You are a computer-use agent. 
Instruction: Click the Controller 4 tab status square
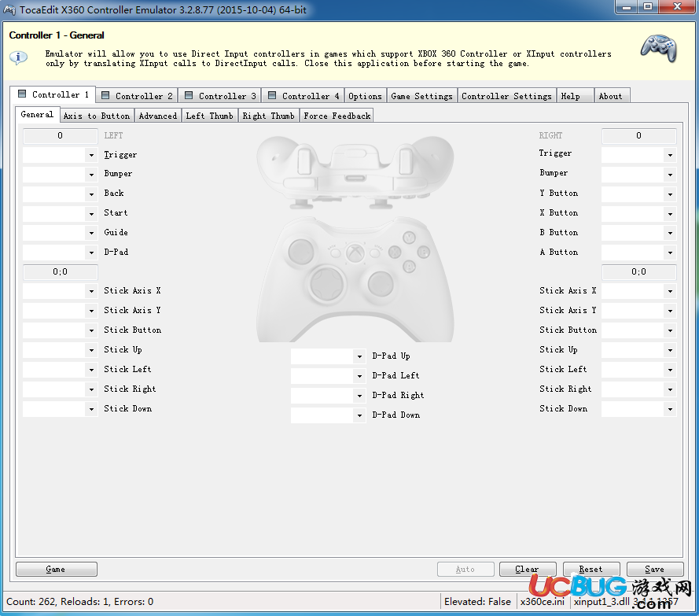272,95
